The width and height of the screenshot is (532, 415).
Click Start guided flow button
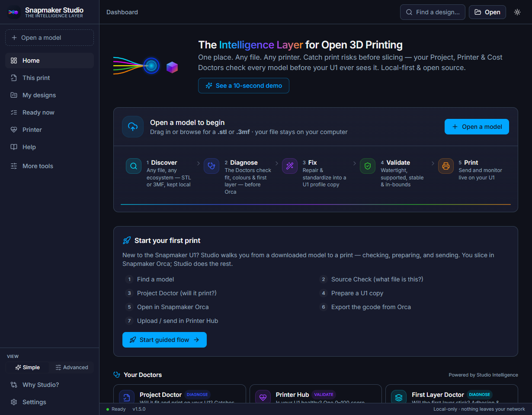tap(164, 340)
